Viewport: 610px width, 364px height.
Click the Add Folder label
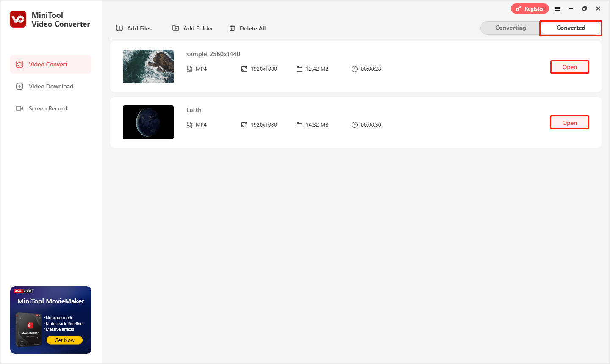click(x=198, y=28)
